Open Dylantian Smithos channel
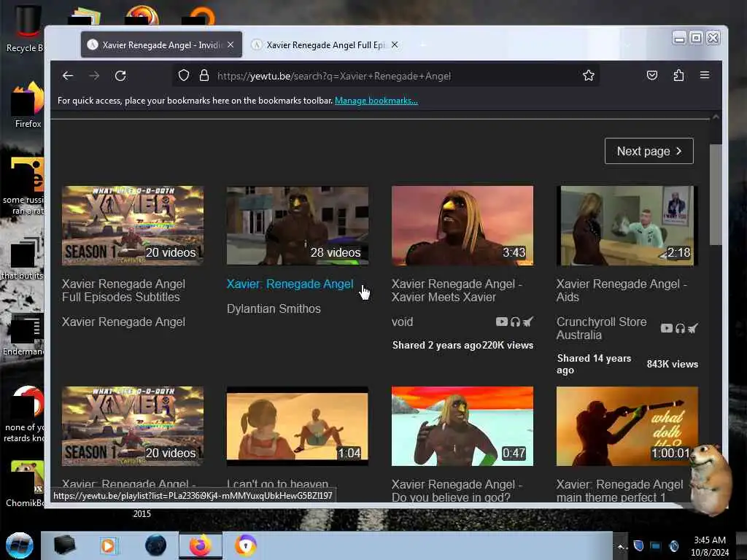 (274, 308)
